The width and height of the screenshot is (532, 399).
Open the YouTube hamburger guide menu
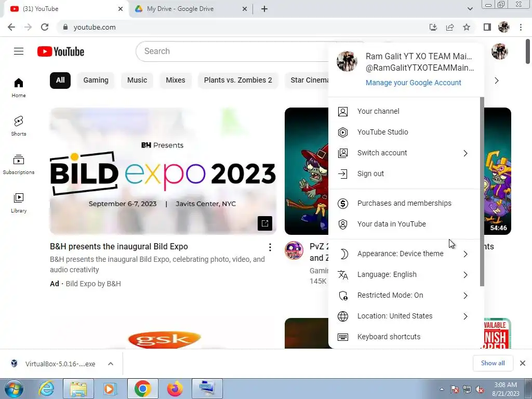(19, 51)
